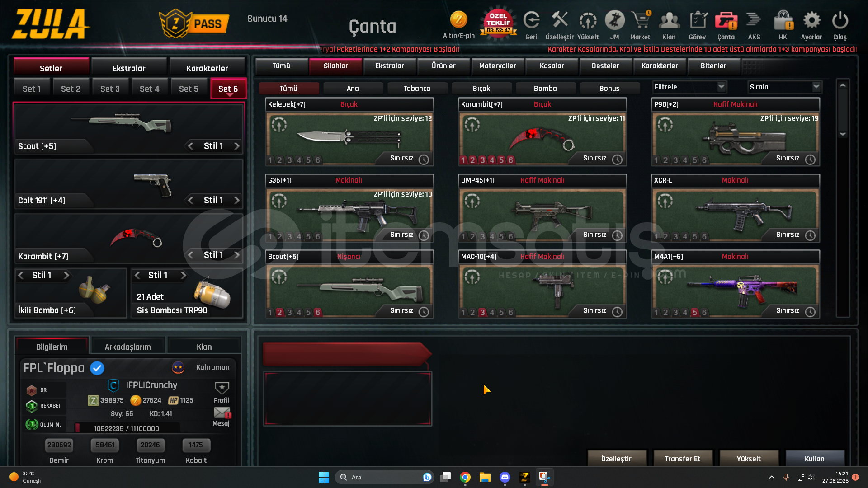
Task: Select Set 5 loadout
Action: (x=189, y=89)
